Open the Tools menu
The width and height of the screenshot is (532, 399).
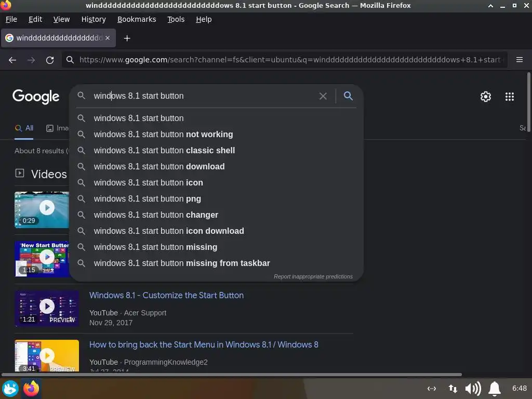(176, 19)
